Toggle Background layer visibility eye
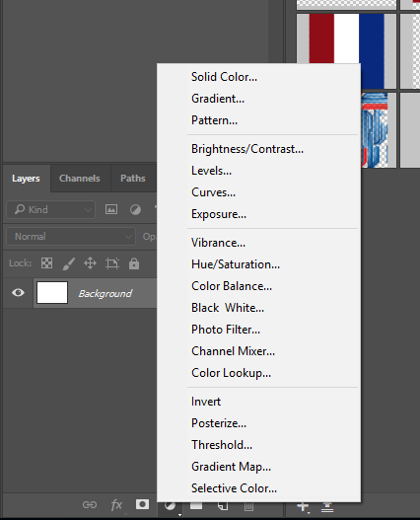This screenshot has width=420, height=520. (x=18, y=292)
